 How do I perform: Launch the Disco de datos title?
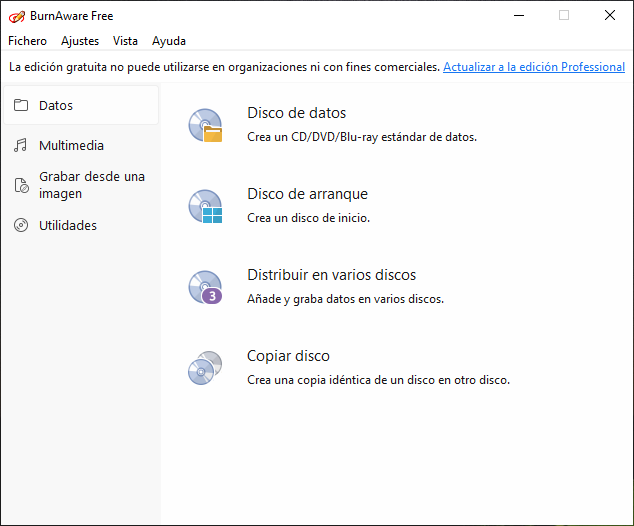tap(297, 113)
